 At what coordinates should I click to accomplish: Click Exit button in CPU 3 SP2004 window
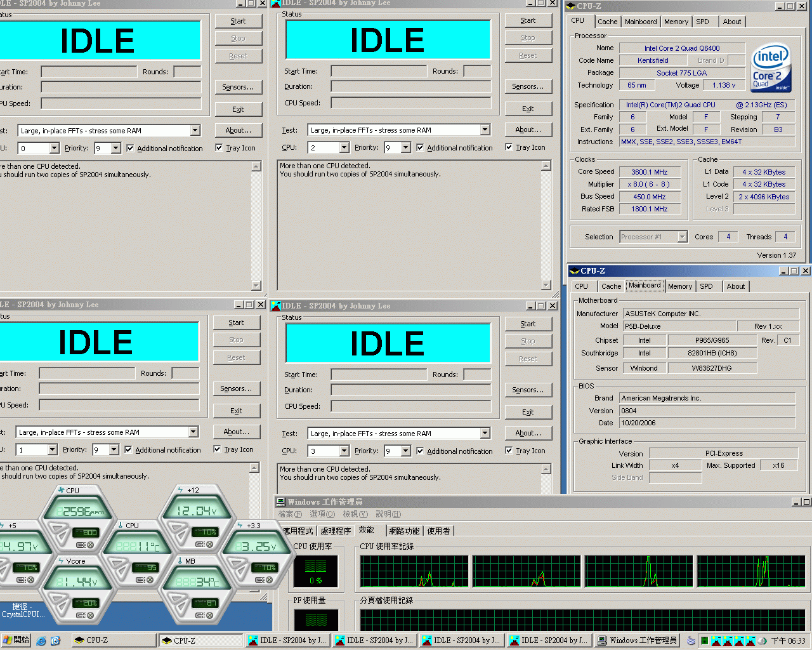(x=528, y=412)
